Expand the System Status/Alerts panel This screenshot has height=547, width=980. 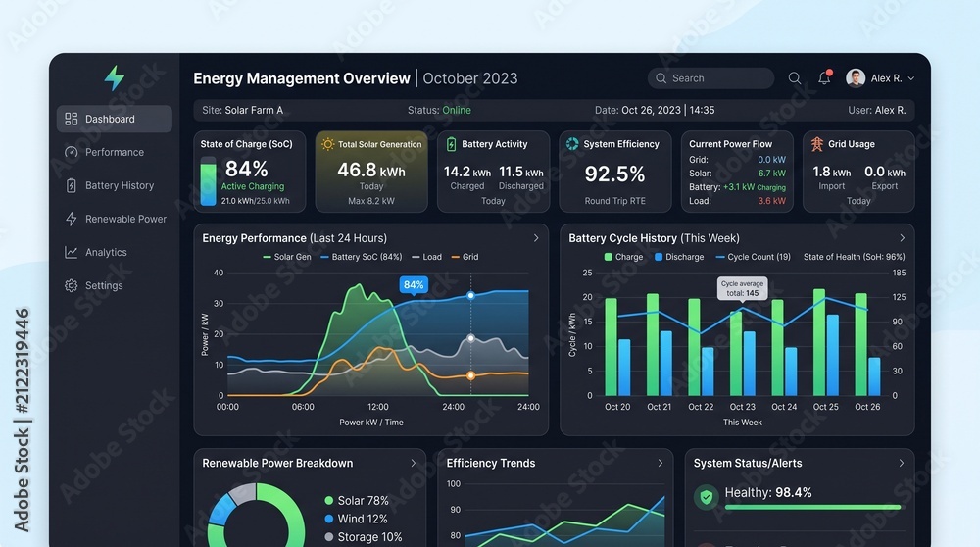(902, 464)
